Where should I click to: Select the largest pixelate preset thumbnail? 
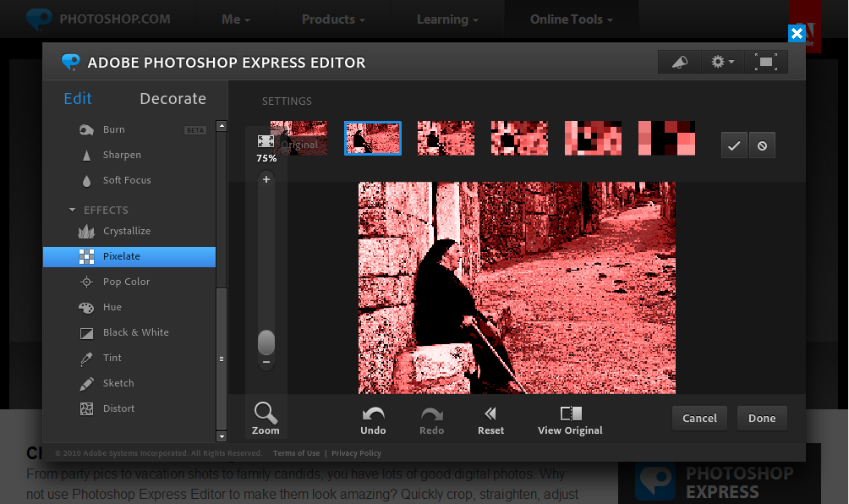coord(667,138)
